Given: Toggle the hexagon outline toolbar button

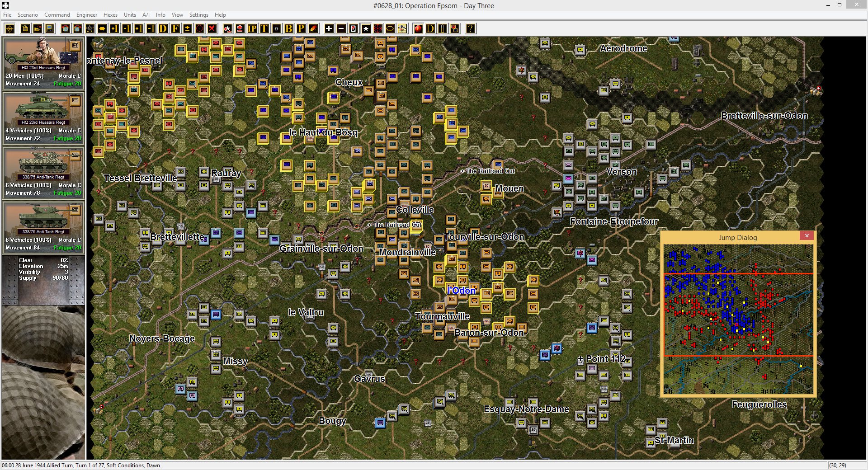Looking at the screenshot, I should pos(390,29).
